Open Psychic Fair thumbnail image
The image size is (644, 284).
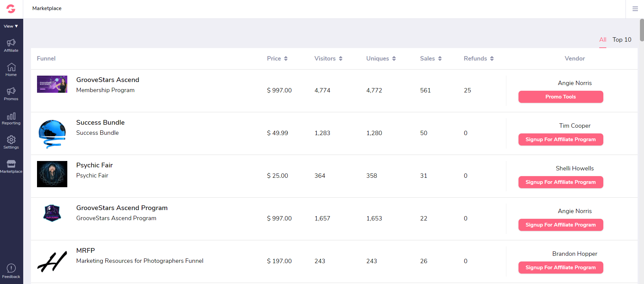pos(52,174)
